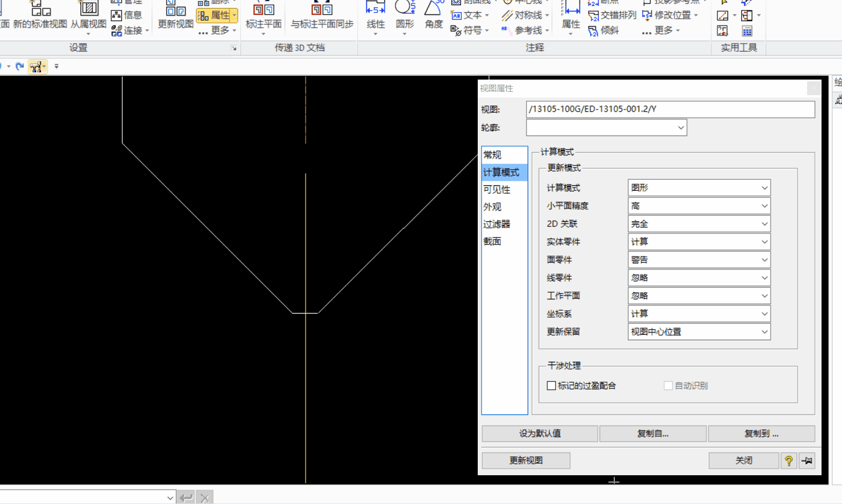Screen dimensions: 842x504
Task: Enable the 标记的过盈配合 checkbox
Action: click(x=551, y=386)
